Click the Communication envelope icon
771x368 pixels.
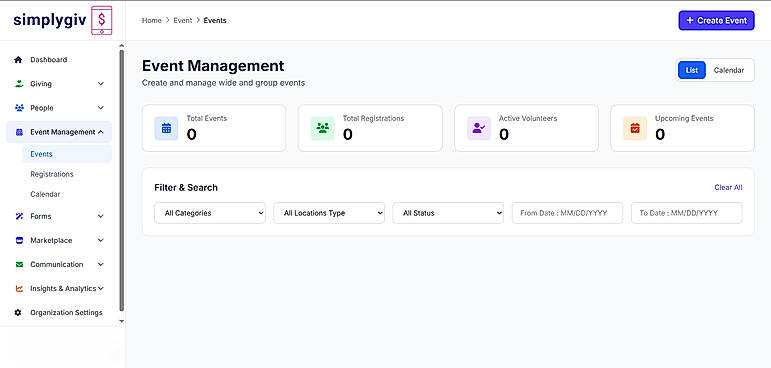19,265
